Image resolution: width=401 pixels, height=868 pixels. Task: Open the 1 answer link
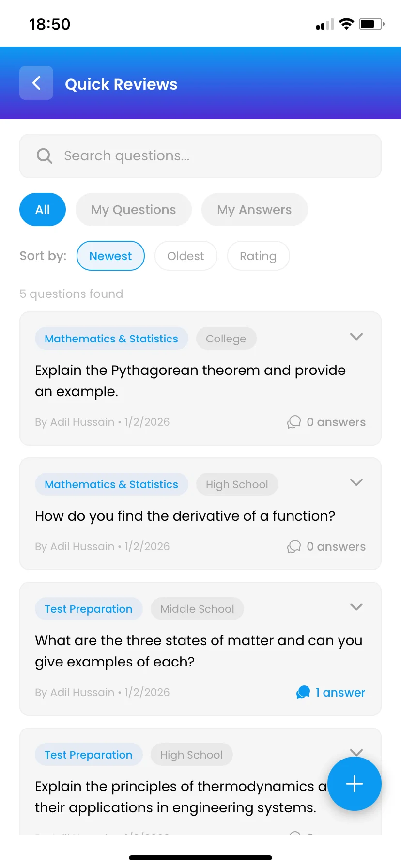pos(340,692)
